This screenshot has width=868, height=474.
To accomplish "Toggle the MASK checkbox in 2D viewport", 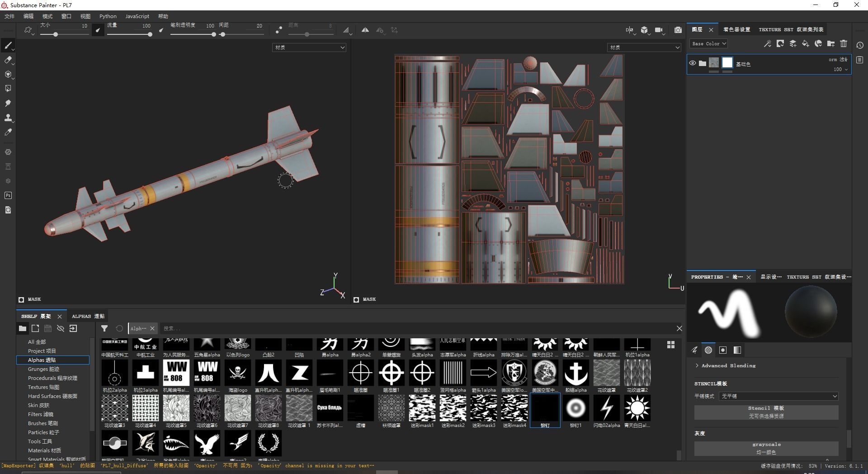I will coord(356,299).
